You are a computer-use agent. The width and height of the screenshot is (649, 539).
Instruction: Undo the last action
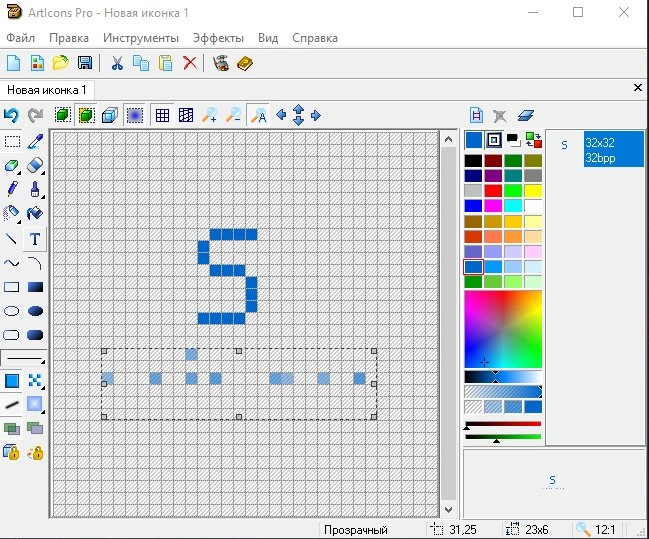pyautogui.click(x=11, y=115)
